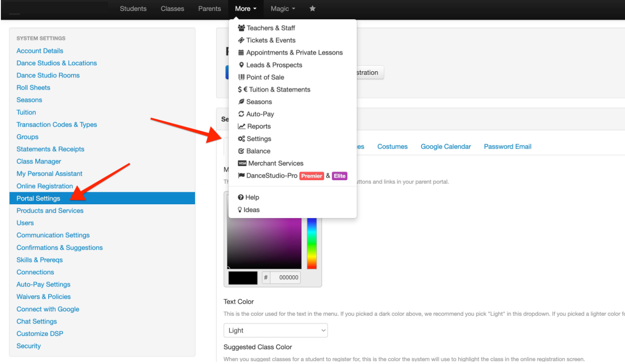
Task: Click the Settings gears icon
Action: click(242, 139)
